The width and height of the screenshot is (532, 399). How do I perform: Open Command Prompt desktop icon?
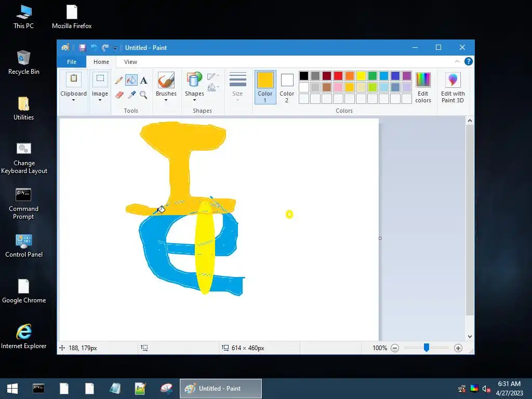23,204
